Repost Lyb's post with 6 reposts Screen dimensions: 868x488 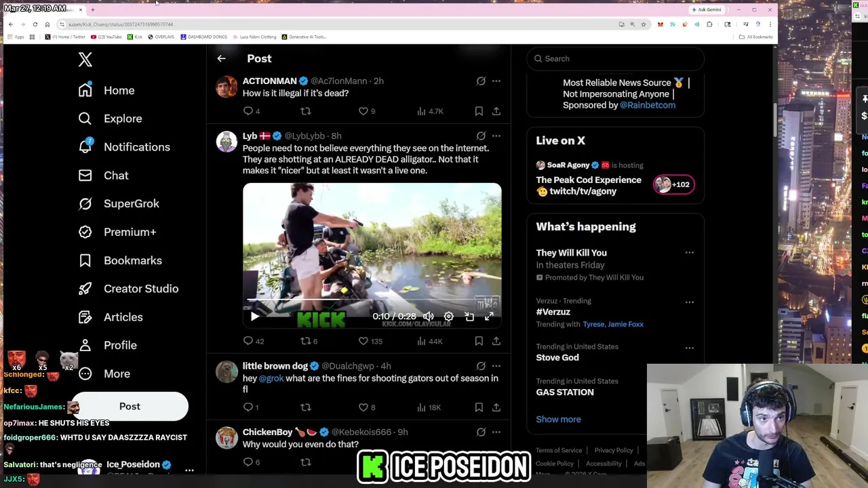click(x=309, y=342)
